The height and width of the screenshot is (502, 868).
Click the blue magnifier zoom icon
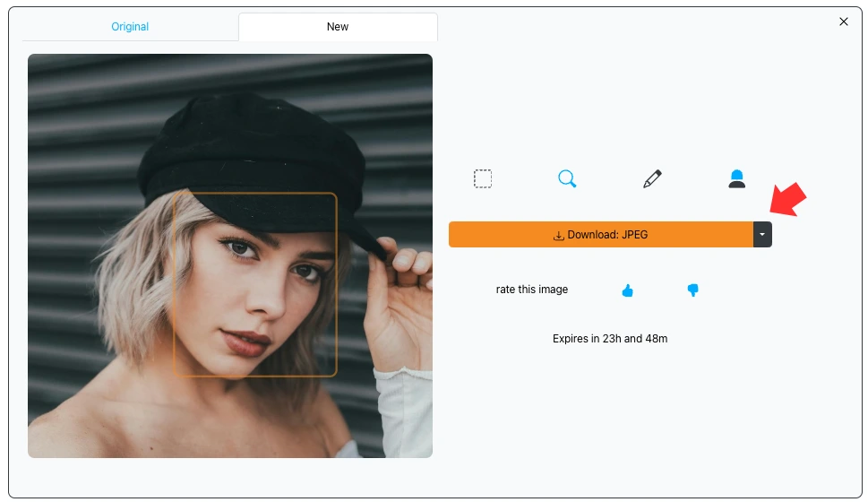click(x=567, y=179)
